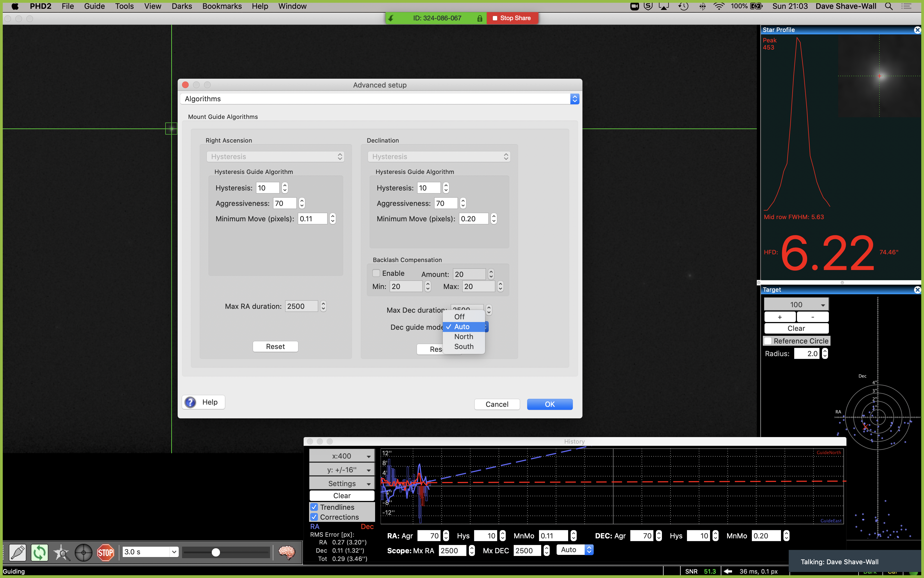Viewport: 924px width, 578px height.
Task: Click Clear in the Target panel
Action: pyautogui.click(x=796, y=328)
